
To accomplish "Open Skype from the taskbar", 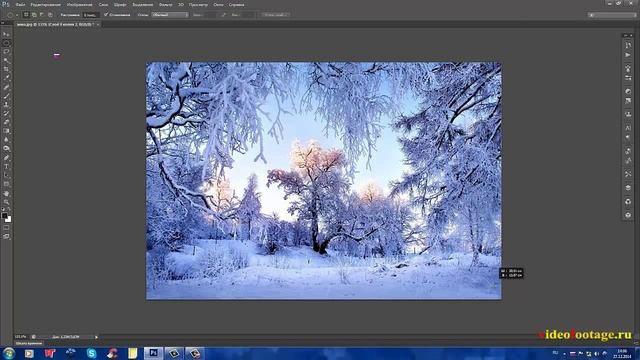I will point(91,353).
